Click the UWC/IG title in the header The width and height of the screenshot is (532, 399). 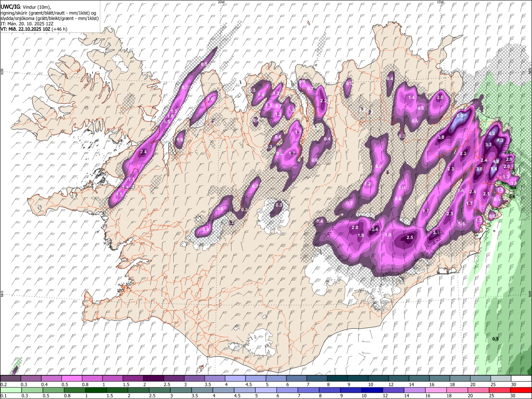[x=10, y=7]
